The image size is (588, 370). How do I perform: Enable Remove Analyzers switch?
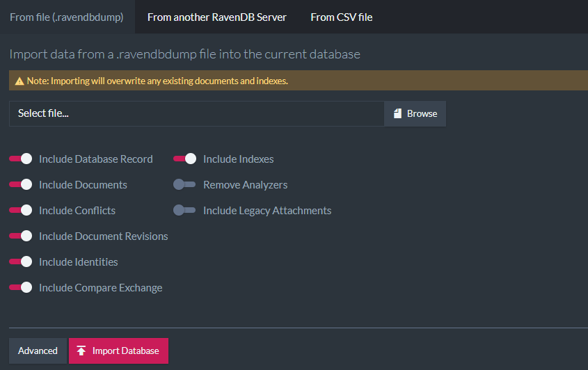point(184,184)
